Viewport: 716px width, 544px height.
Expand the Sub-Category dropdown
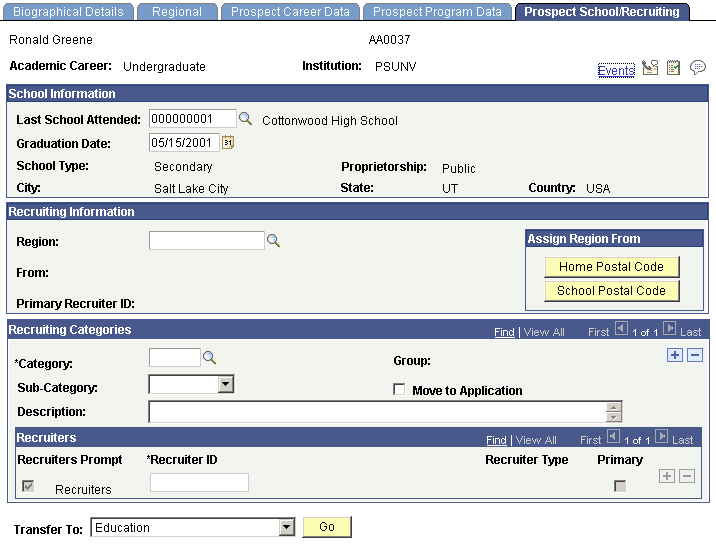click(x=226, y=384)
